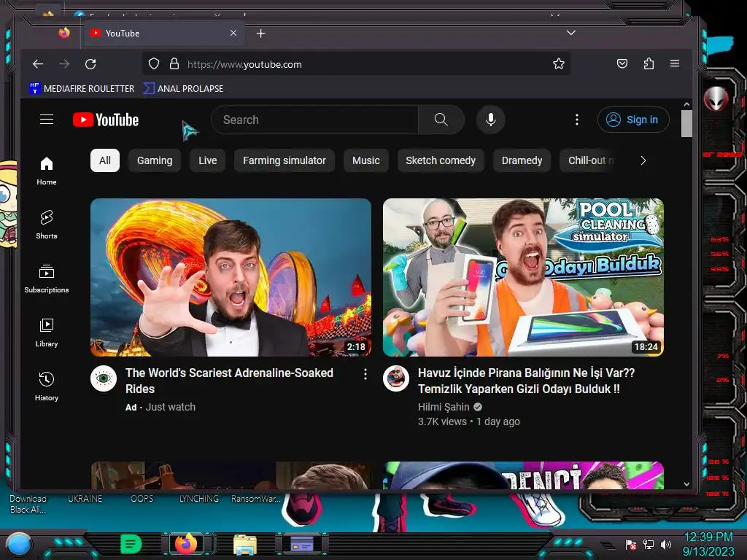Open Havuz İçinde Pirana video title

(x=526, y=381)
